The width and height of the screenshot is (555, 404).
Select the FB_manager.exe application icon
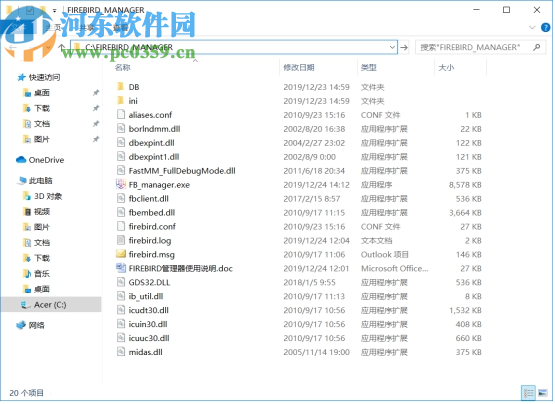121,184
